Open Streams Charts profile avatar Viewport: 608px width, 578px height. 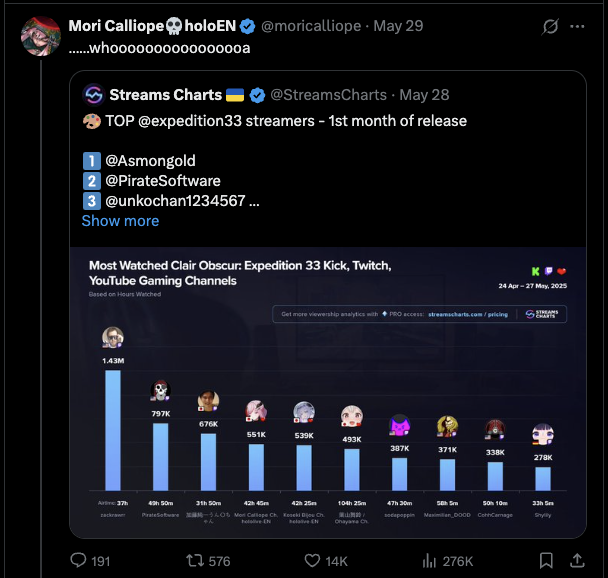(94, 95)
